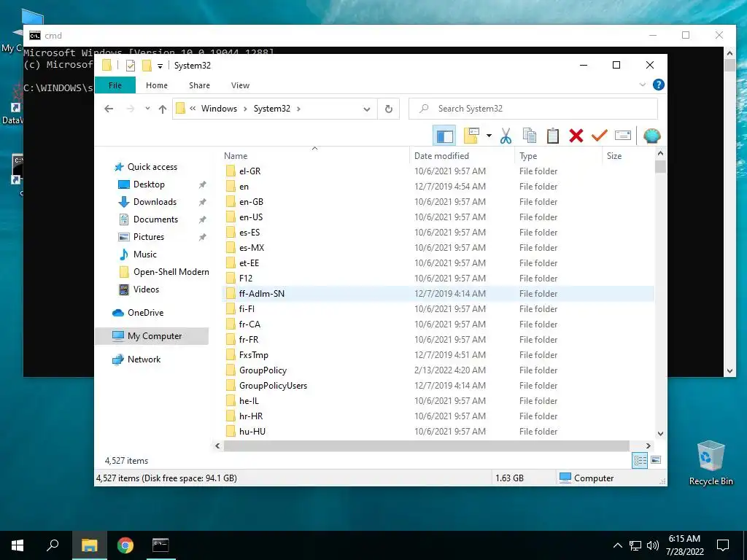747x560 pixels.
Task: Select the GroupPolicyUsers folder row
Action: point(438,386)
